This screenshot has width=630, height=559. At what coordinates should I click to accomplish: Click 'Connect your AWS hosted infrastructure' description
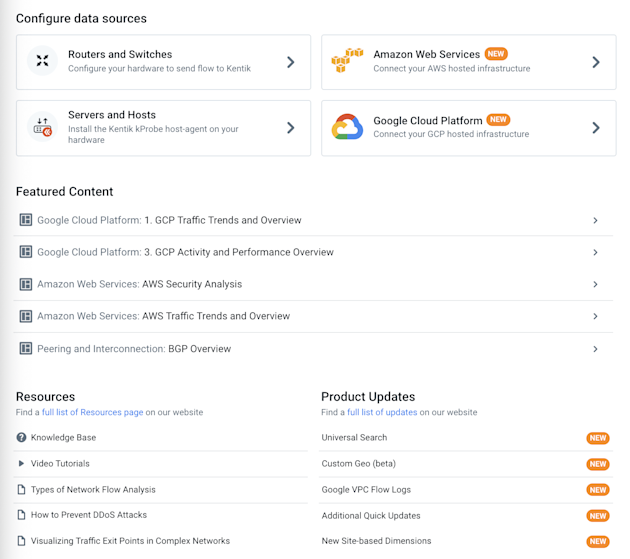point(452,68)
